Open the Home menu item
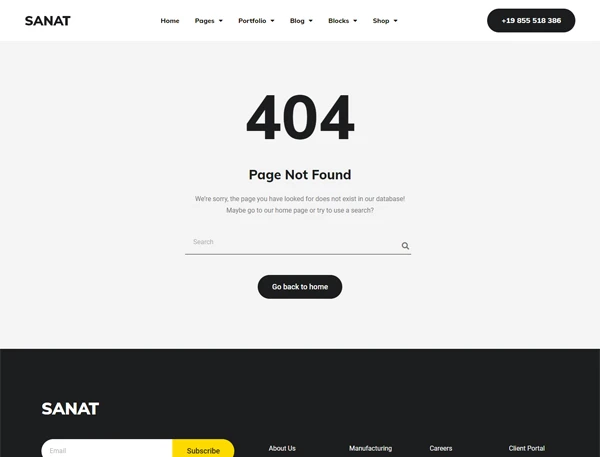This screenshot has height=457, width=600. (x=170, y=21)
